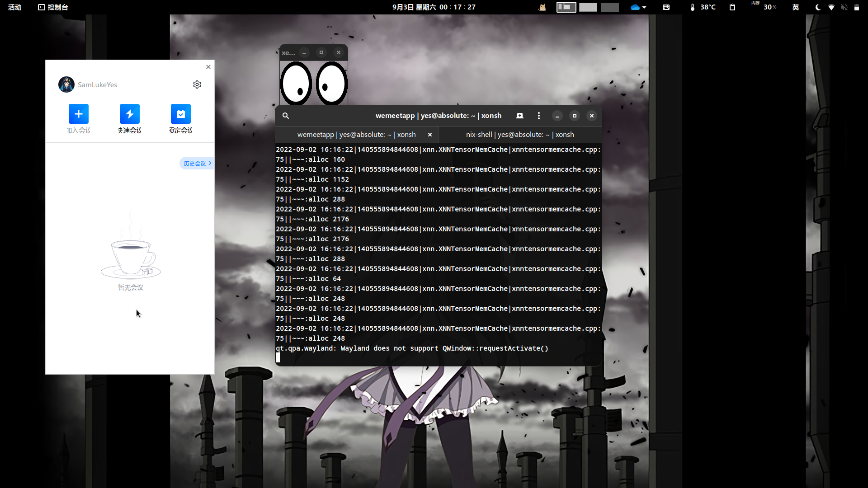Switch to the nix-shell terminal tab

coord(520,135)
